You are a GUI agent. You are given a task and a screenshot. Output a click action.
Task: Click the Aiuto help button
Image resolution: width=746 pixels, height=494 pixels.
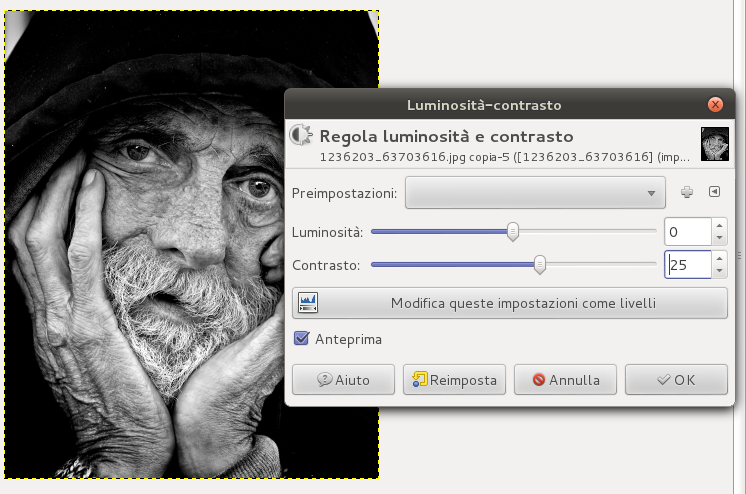pyautogui.click(x=343, y=380)
